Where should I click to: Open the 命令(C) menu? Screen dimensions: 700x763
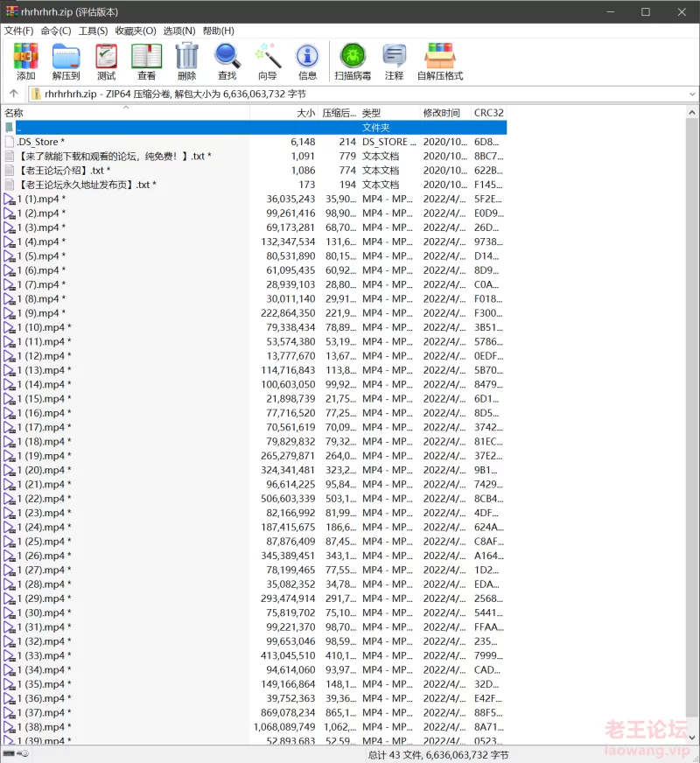tap(55, 31)
